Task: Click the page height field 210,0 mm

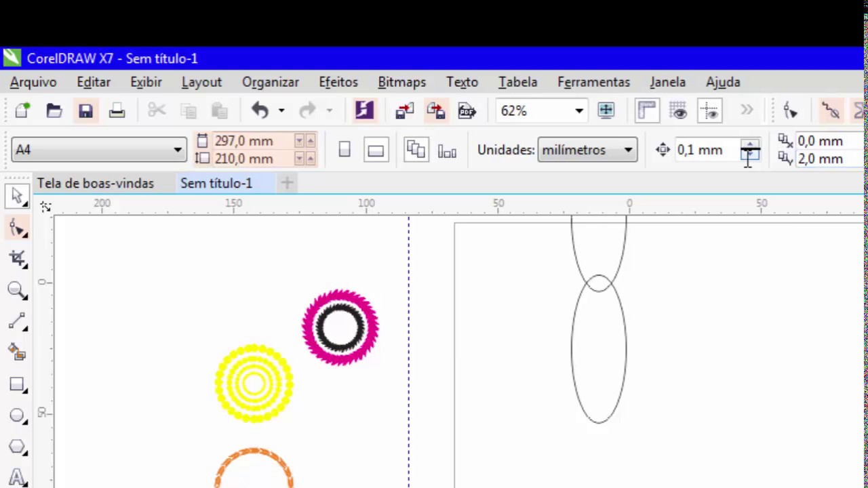Action: (252, 159)
